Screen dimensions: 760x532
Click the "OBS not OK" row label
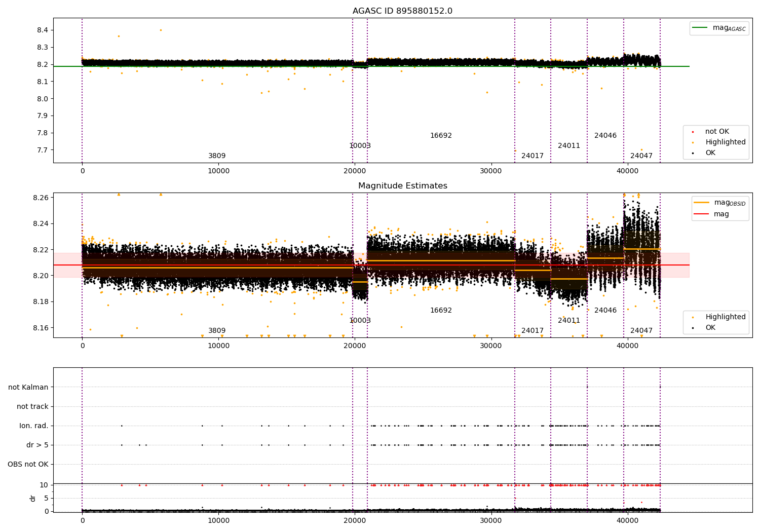click(28, 465)
